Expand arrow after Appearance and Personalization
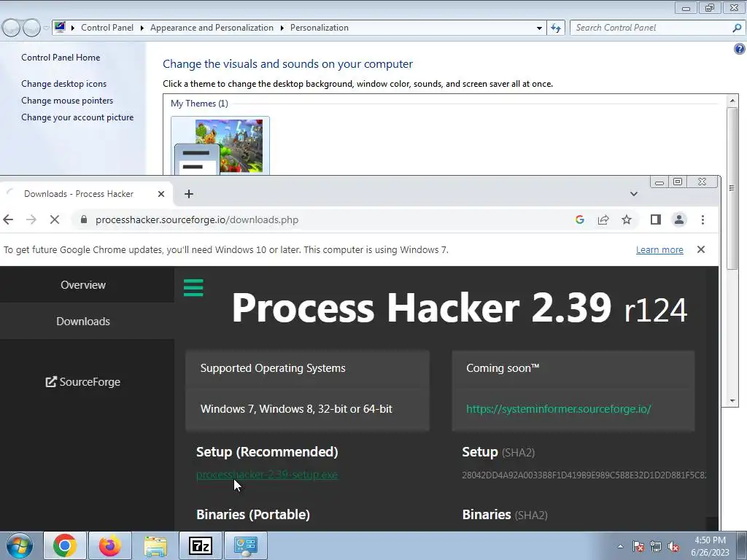This screenshot has height=560, width=747. point(282,28)
